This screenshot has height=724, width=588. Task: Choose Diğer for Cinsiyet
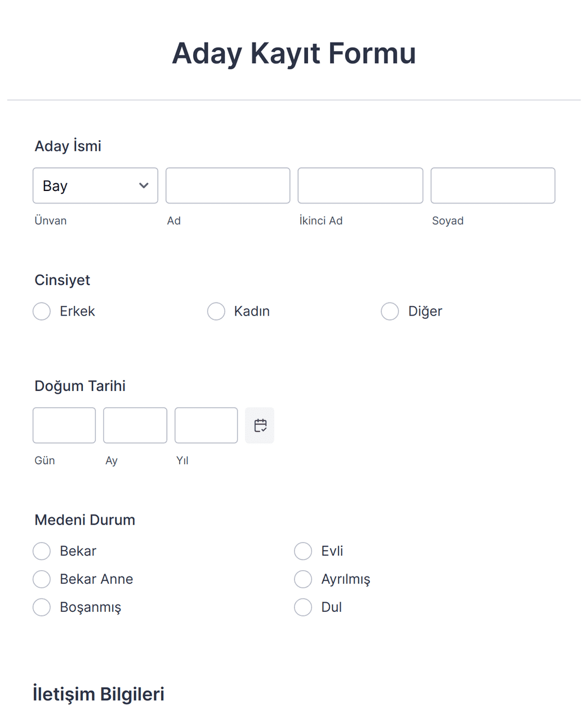tap(390, 311)
